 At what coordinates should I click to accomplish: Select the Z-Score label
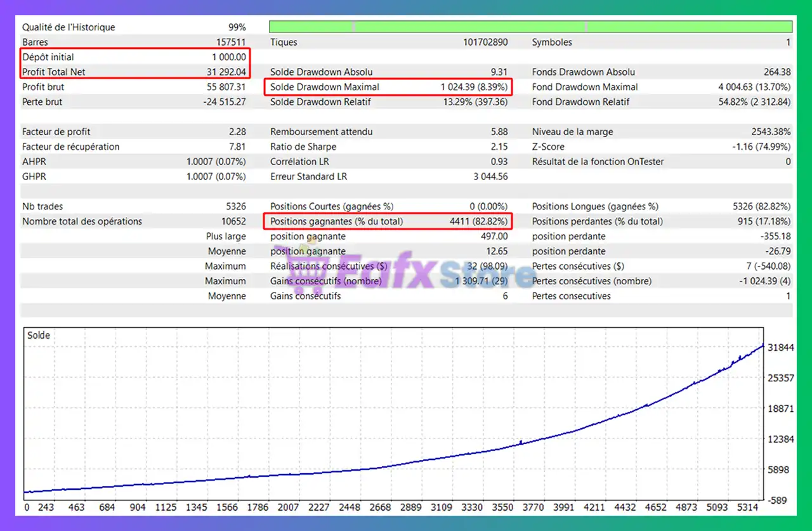pos(548,147)
